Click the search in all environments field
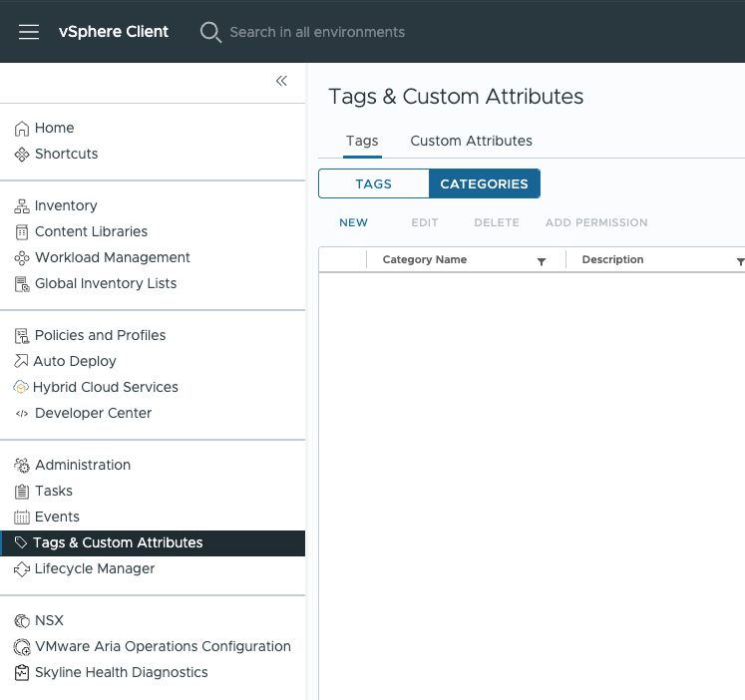Image resolution: width=745 pixels, height=700 pixels. tap(317, 32)
